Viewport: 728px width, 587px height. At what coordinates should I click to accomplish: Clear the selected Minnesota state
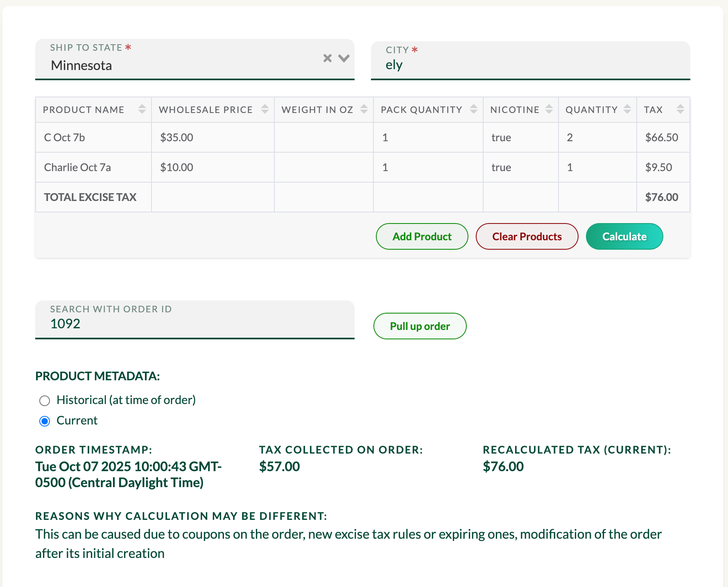click(327, 58)
